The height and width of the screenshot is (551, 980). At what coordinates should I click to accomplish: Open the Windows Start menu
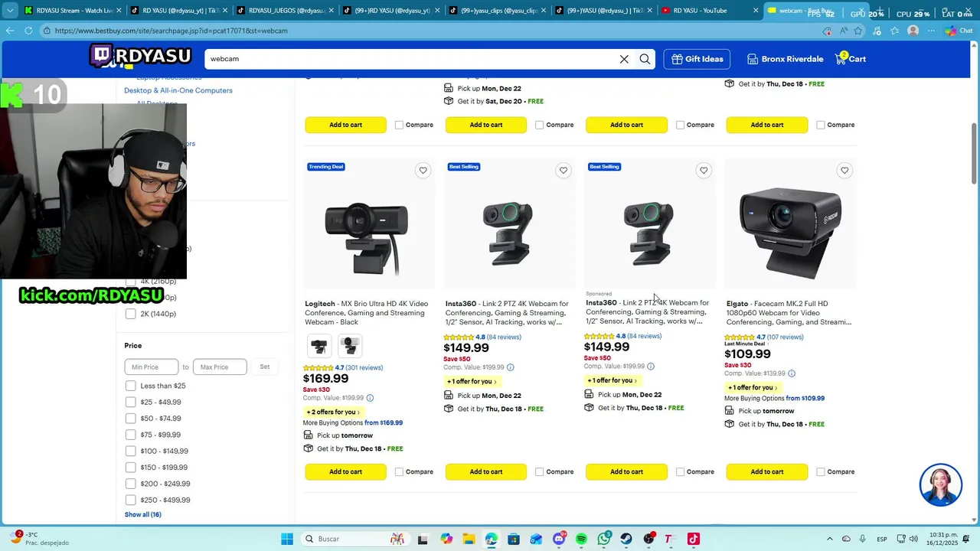pyautogui.click(x=287, y=539)
